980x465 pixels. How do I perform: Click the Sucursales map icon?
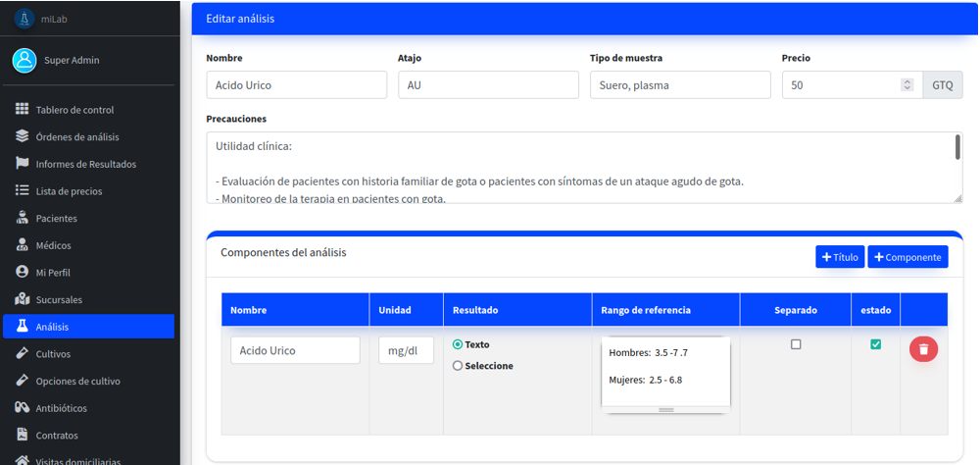(x=22, y=299)
